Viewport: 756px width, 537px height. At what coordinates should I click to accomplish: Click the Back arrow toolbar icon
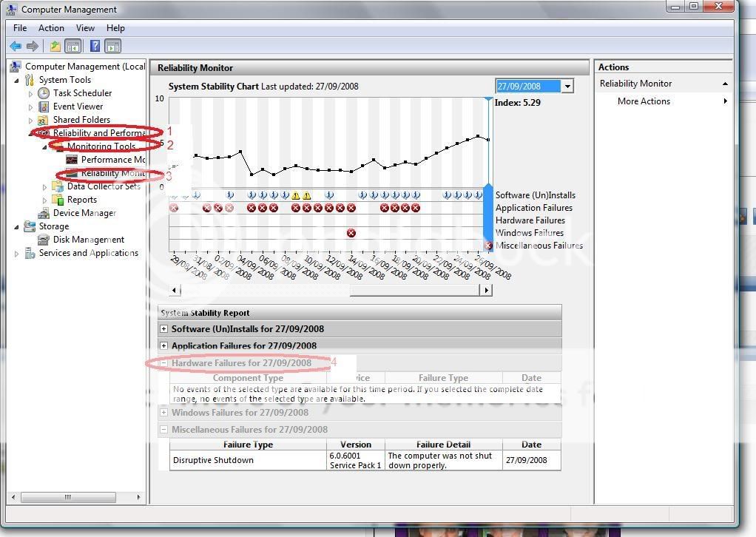[x=16, y=47]
